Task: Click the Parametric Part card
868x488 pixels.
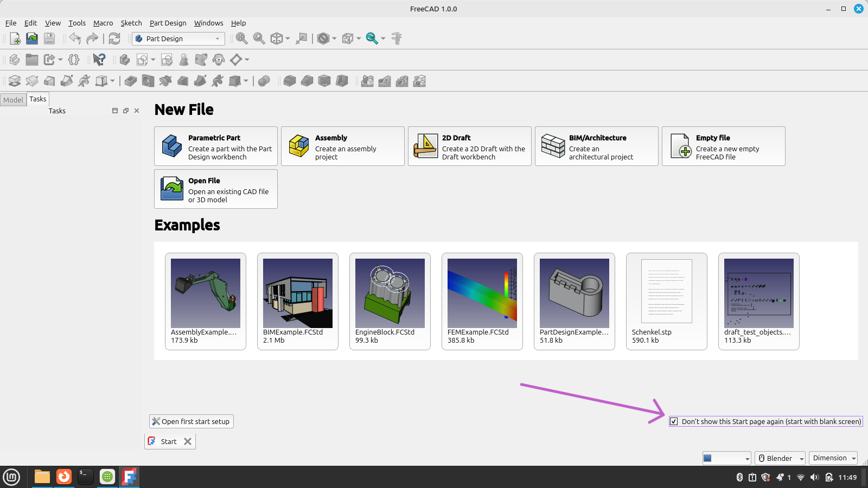Action: coord(216,146)
